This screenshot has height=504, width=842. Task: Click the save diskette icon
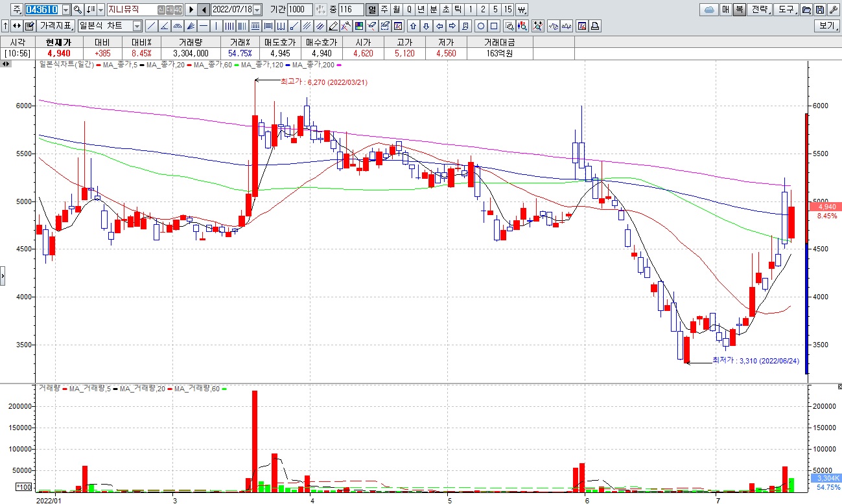point(820,10)
